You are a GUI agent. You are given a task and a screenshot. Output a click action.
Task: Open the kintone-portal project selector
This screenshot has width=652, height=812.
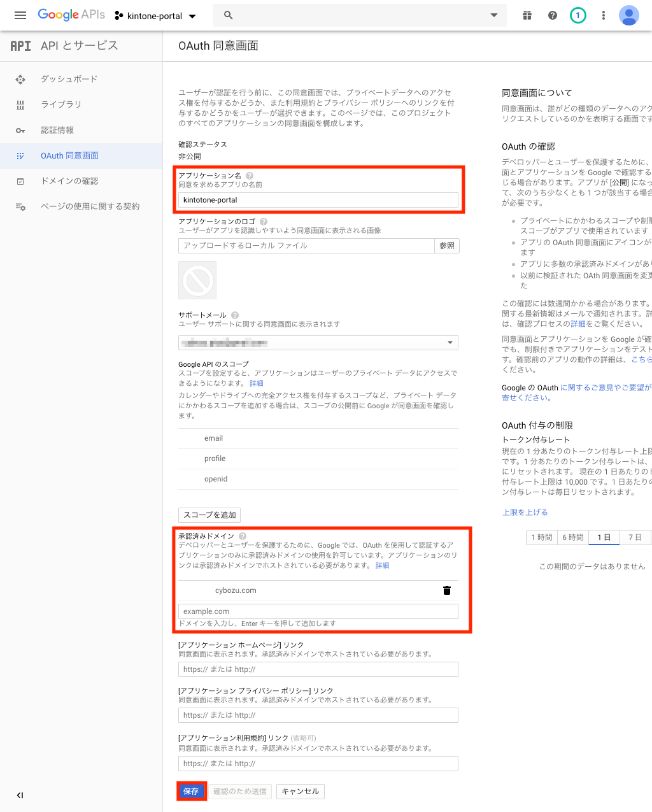coord(155,16)
